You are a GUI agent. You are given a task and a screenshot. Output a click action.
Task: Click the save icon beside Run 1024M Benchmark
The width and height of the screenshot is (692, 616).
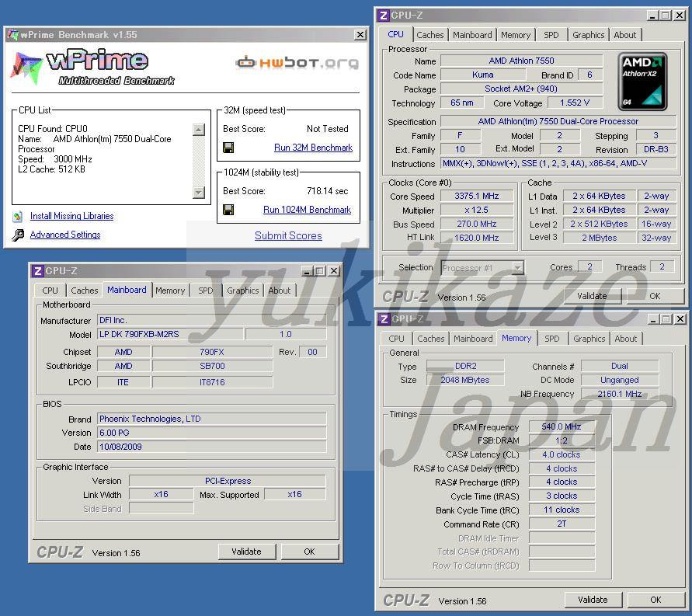(x=228, y=210)
